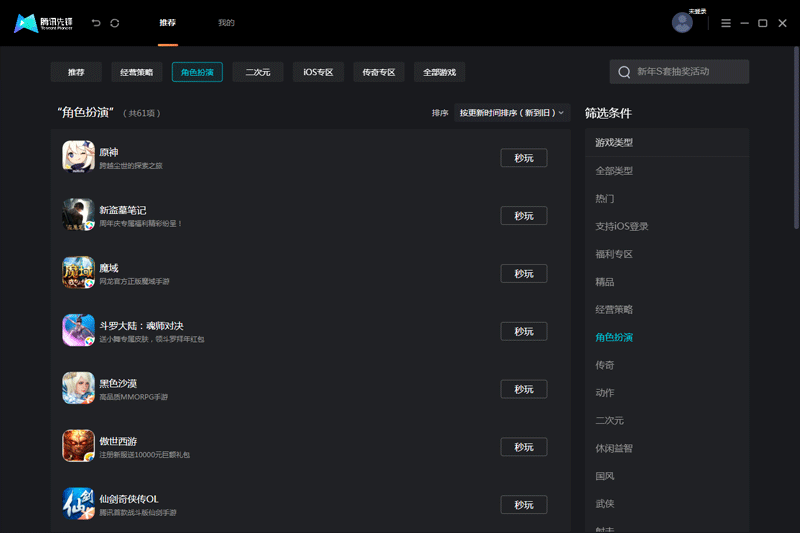Maximize the application window

[x=763, y=23]
